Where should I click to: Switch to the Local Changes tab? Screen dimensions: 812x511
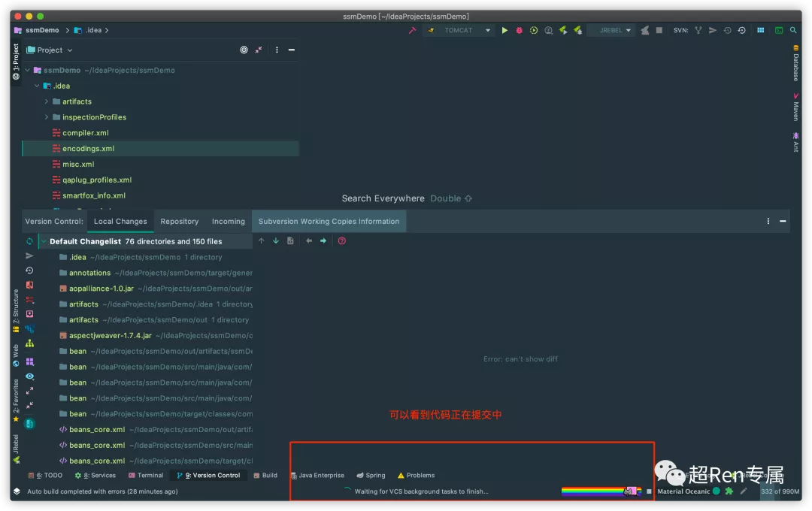coord(120,221)
